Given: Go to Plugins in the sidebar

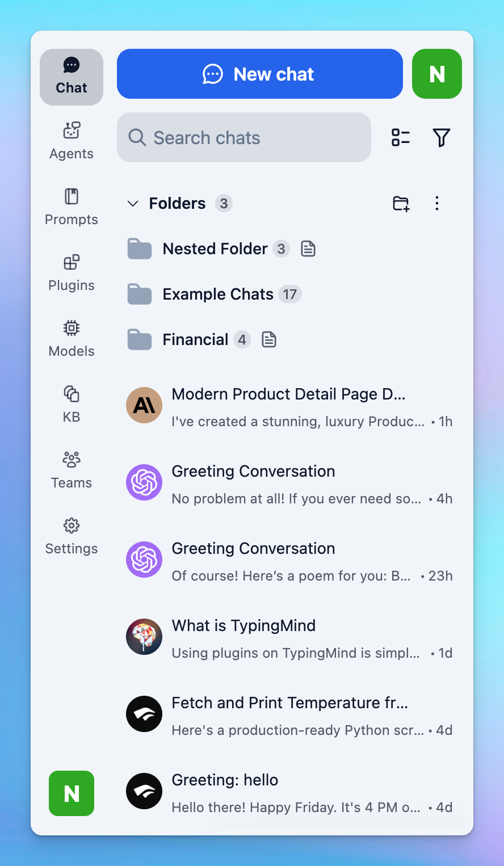Looking at the screenshot, I should point(72,272).
